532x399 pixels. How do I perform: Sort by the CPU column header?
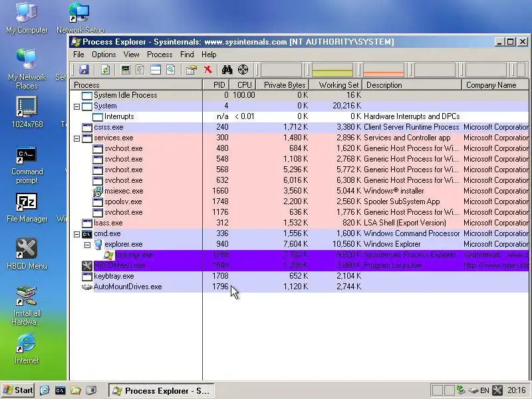243,85
